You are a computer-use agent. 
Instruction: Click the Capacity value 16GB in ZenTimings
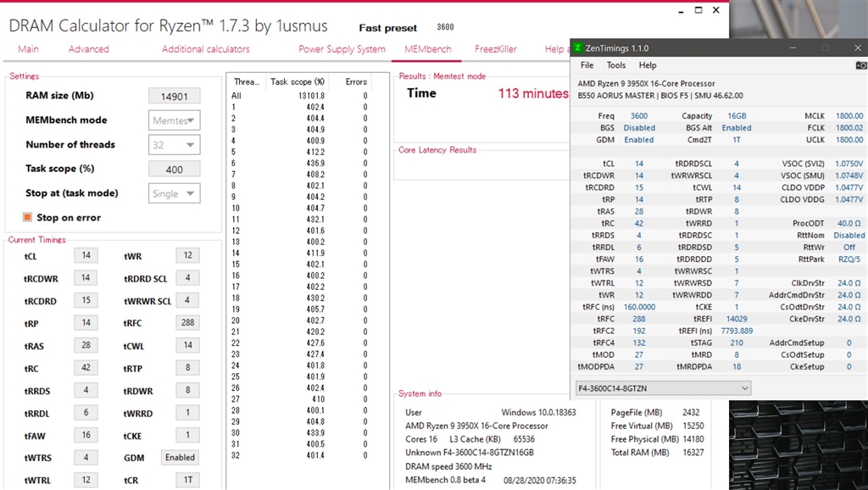pos(737,115)
